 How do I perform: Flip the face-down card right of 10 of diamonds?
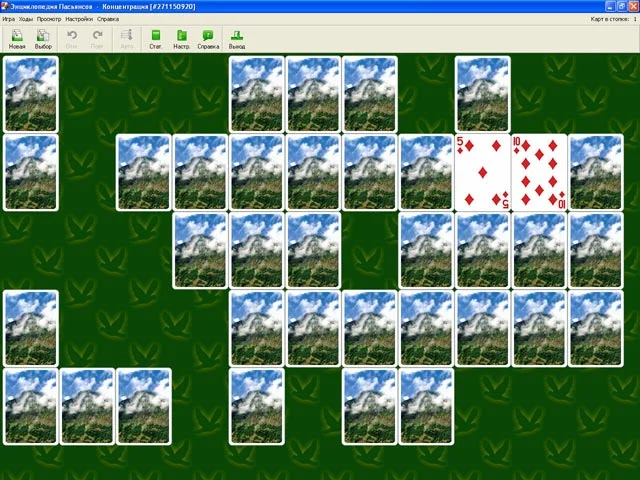click(596, 172)
